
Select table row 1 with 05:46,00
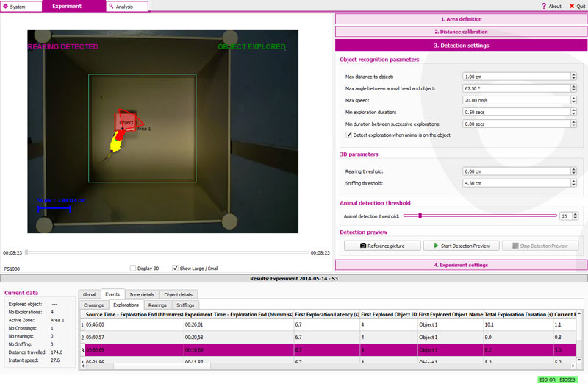click(329, 324)
